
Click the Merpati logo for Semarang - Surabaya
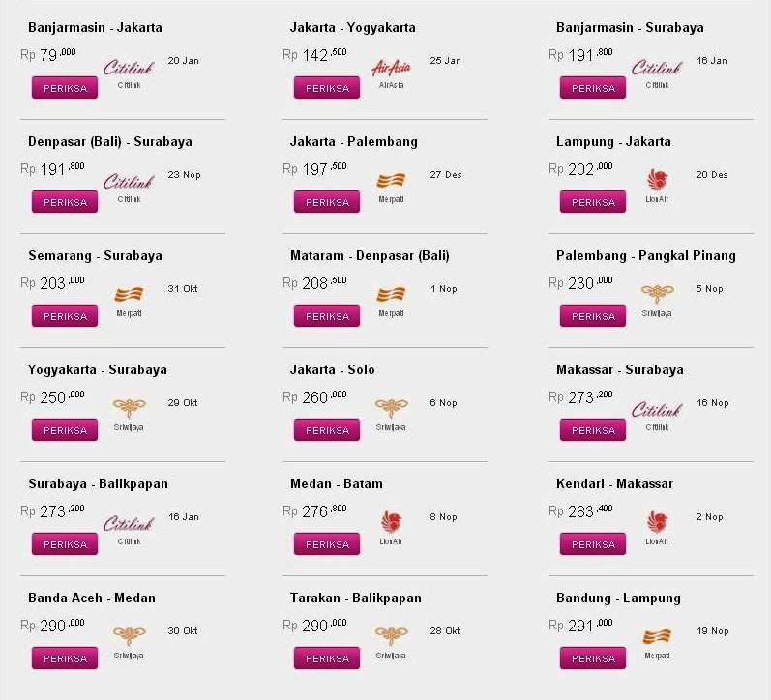[x=129, y=295]
